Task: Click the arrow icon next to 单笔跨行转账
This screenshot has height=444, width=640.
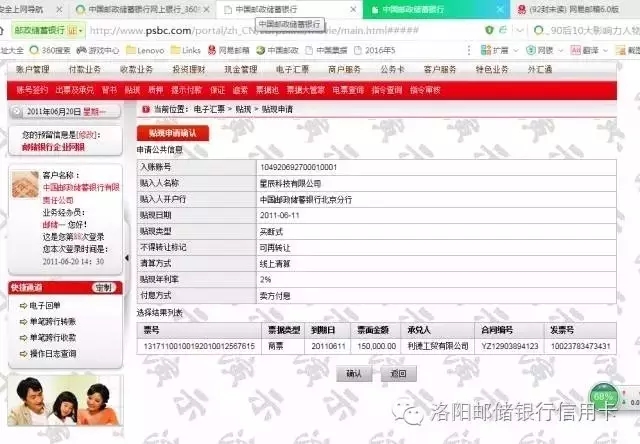Action: [24, 322]
